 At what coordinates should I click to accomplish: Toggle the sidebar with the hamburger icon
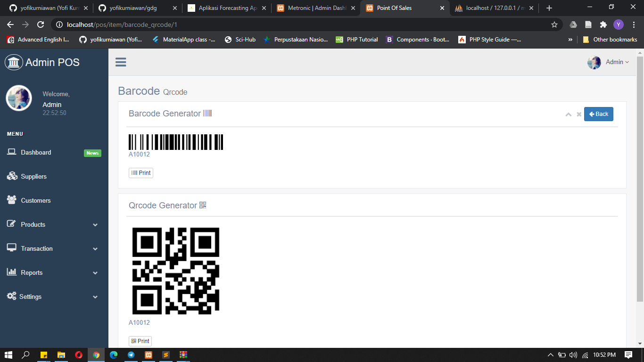coord(121,62)
